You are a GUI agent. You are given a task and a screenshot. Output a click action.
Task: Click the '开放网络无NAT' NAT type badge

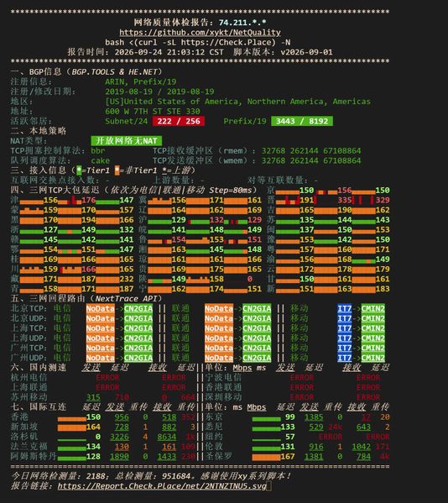tap(126, 141)
